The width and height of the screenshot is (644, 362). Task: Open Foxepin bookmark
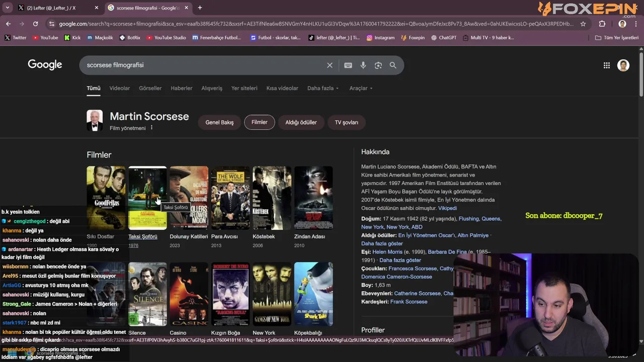pos(413,38)
